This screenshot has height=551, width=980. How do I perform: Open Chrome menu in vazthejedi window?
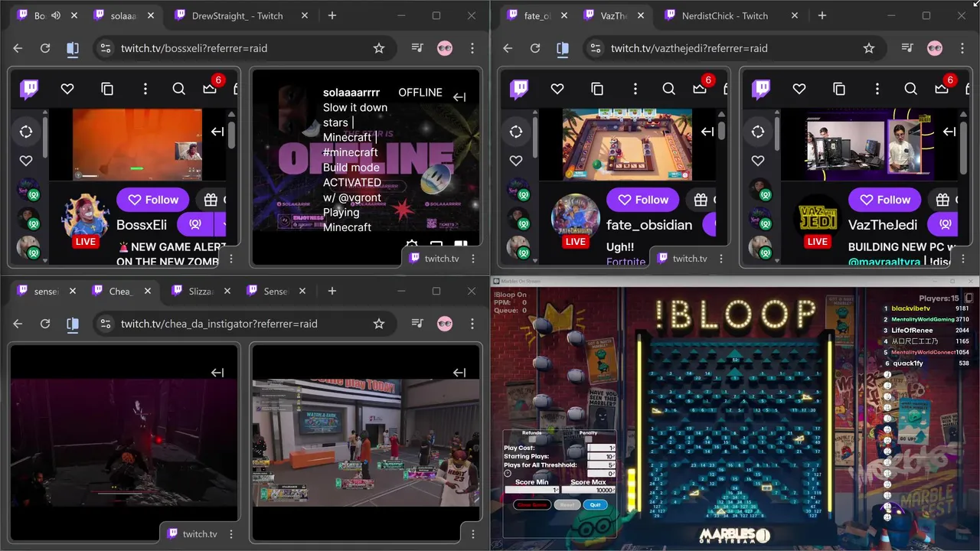coord(963,48)
